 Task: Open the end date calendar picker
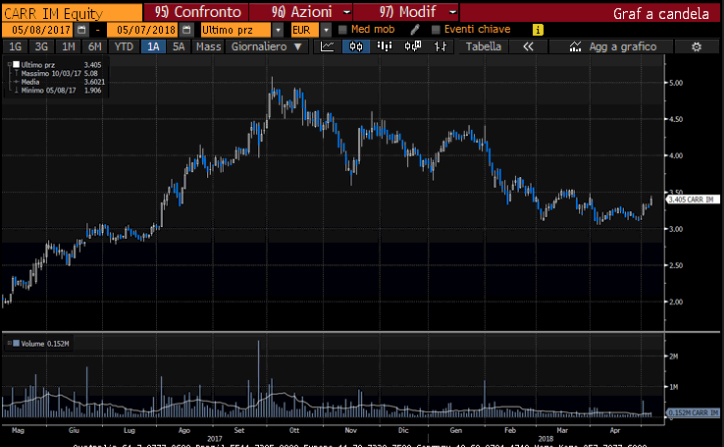(184, 30)
